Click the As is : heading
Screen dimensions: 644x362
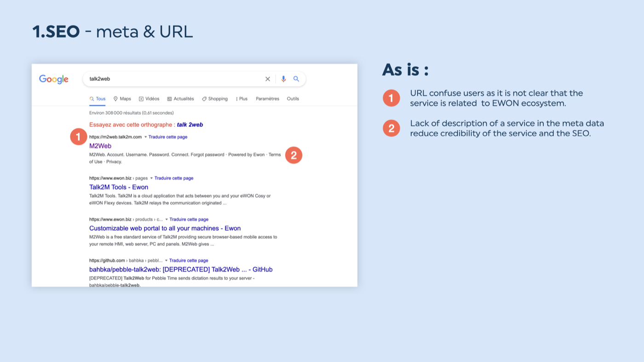click(x=405, y=70)
